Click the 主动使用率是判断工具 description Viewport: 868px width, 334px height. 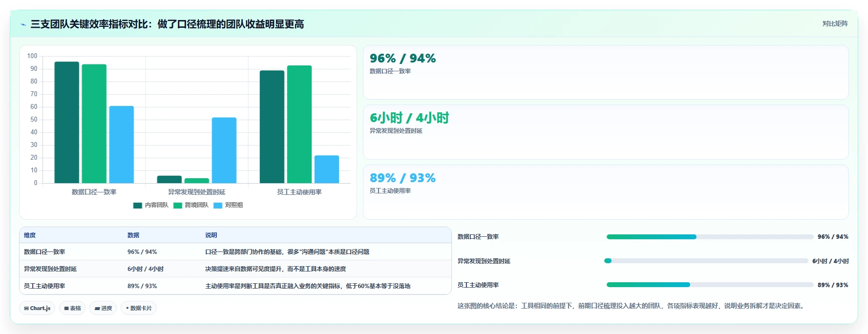click(308, 286)
